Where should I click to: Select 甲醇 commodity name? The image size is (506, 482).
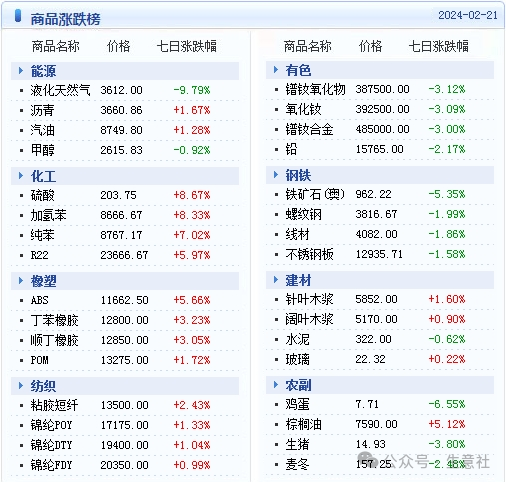(42, 150)
